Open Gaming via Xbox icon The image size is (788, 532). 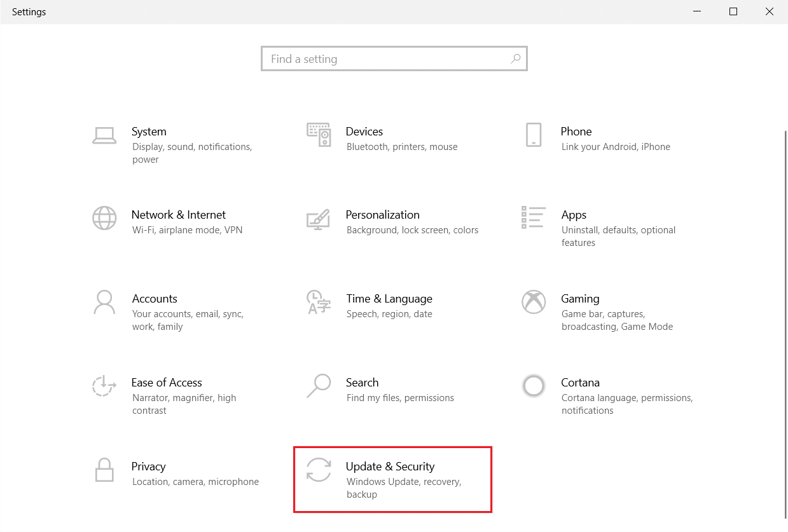534,302
